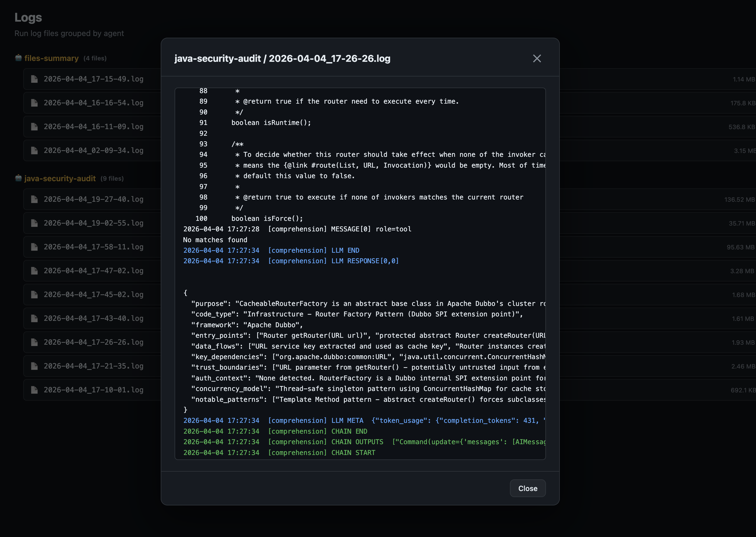Collapse the files-summary group
The image size is (756, 537).
tap(52, 58)
